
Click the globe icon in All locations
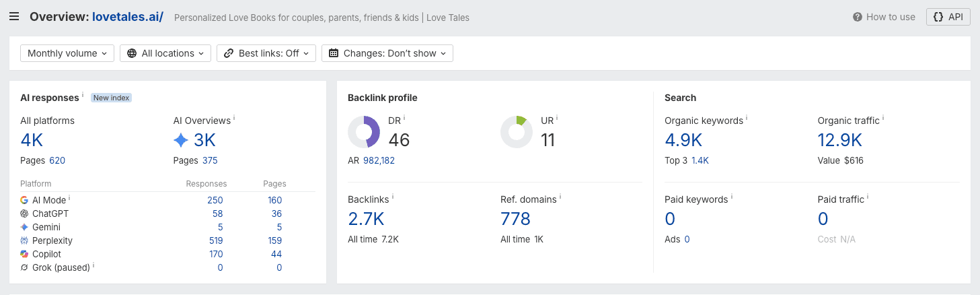(132, 53)
